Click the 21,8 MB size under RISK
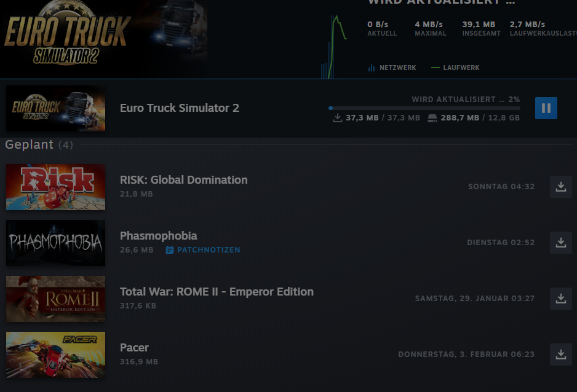577x392 pixels. point(136,194)
